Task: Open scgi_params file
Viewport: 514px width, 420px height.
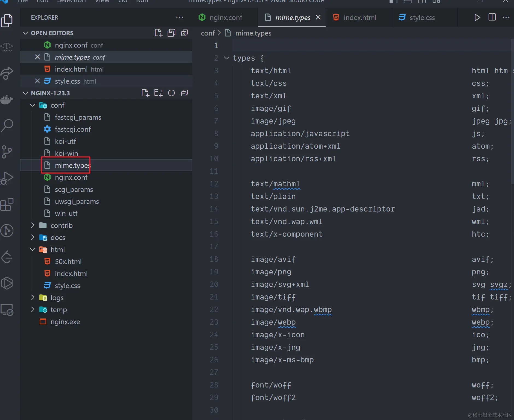Action: pos(106,189)
